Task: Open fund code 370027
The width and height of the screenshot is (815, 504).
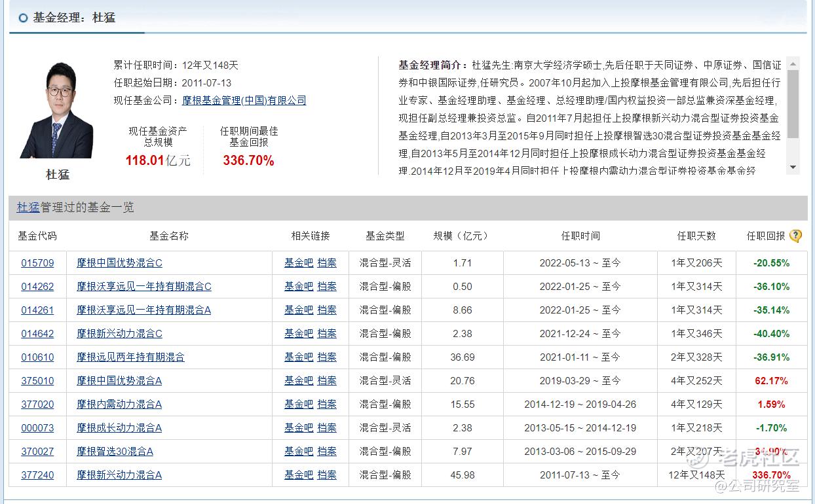Action: click(x=37, y=452)
